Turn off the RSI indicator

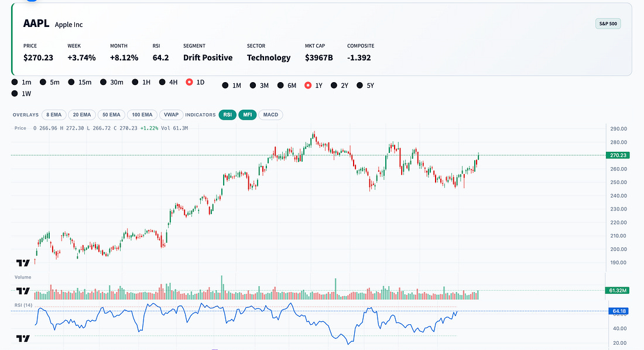tap(228, 115)
